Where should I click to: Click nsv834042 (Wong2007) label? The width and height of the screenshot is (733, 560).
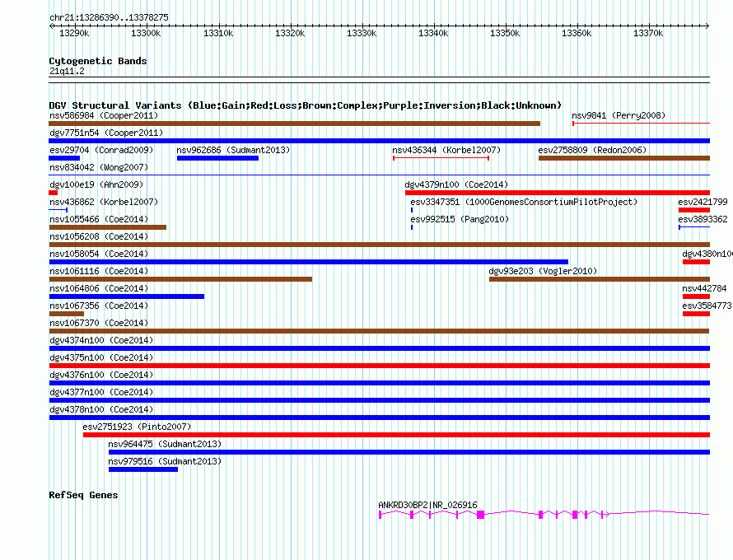tap(99, 167)
